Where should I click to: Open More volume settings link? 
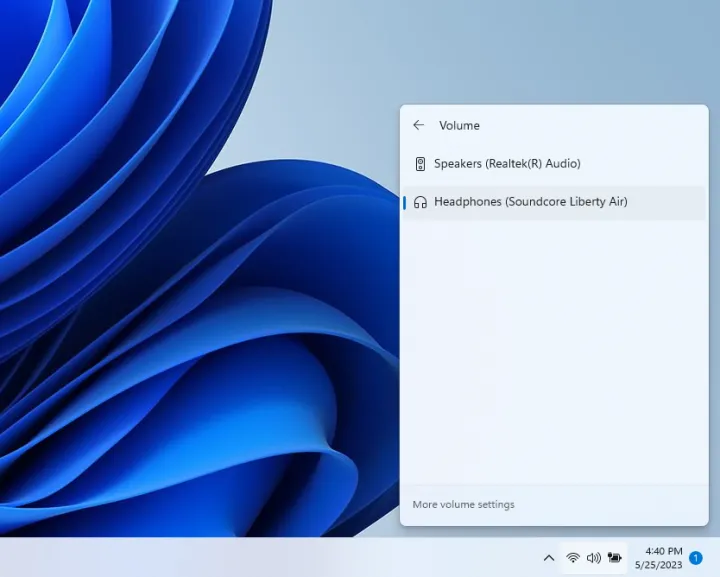pos(463,504)
